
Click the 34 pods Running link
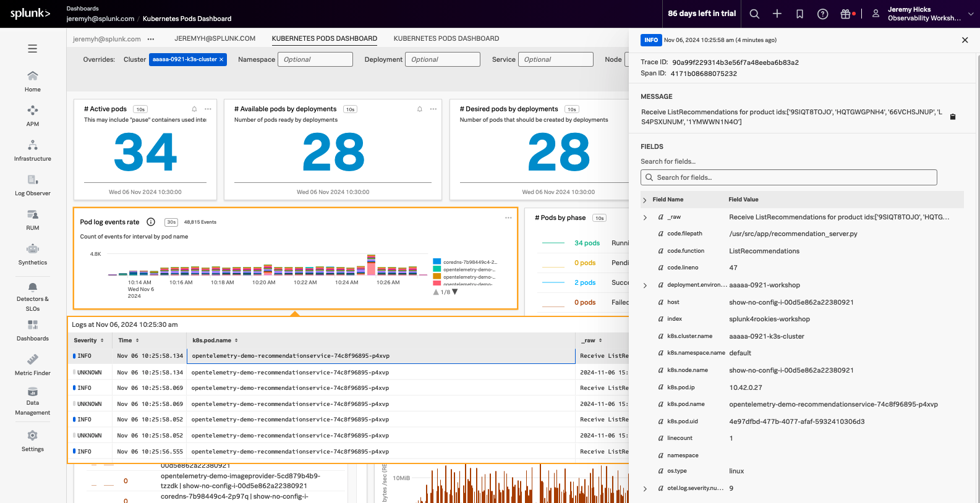(x=587, y=243)
